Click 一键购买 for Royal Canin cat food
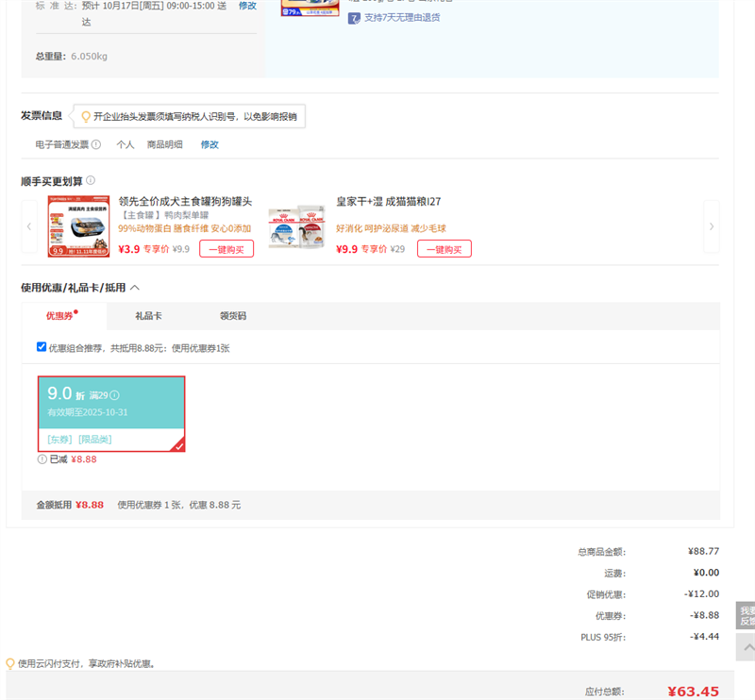This screenshot has width=755, height=700. 444,249
